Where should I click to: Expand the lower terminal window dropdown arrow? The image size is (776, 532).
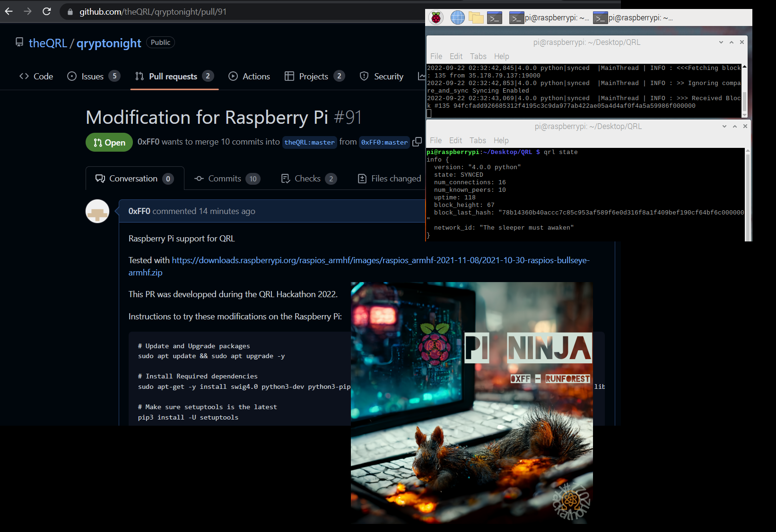coord(724,126)
